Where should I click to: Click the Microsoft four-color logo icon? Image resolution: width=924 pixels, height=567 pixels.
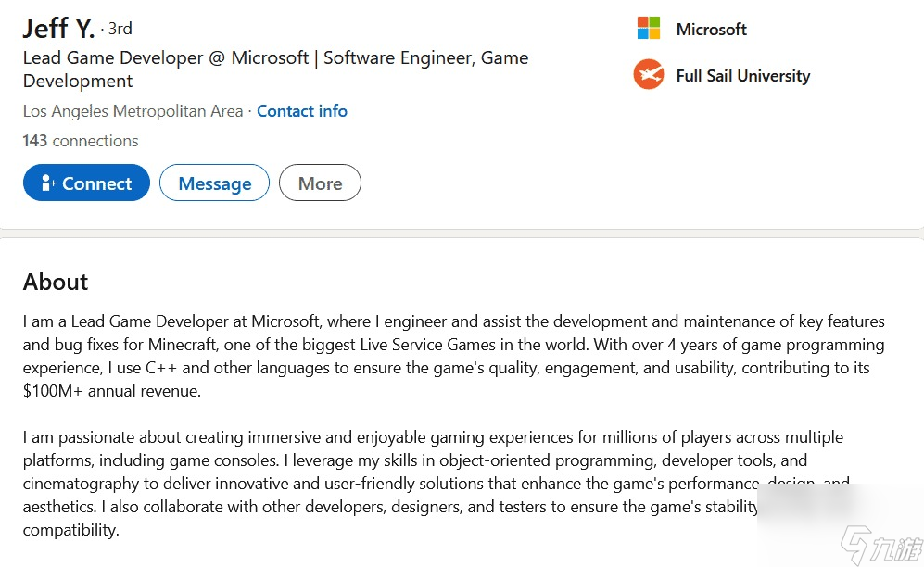pos(649,29)
